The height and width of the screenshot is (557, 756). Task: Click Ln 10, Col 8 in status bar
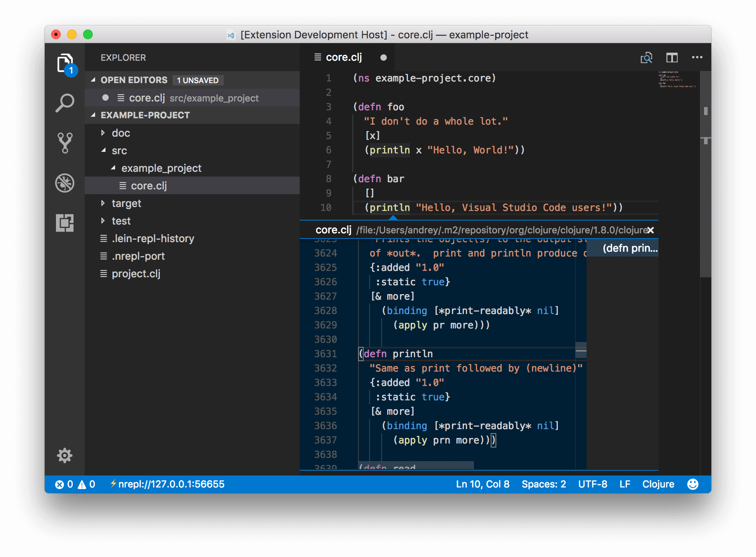[483, 484]
